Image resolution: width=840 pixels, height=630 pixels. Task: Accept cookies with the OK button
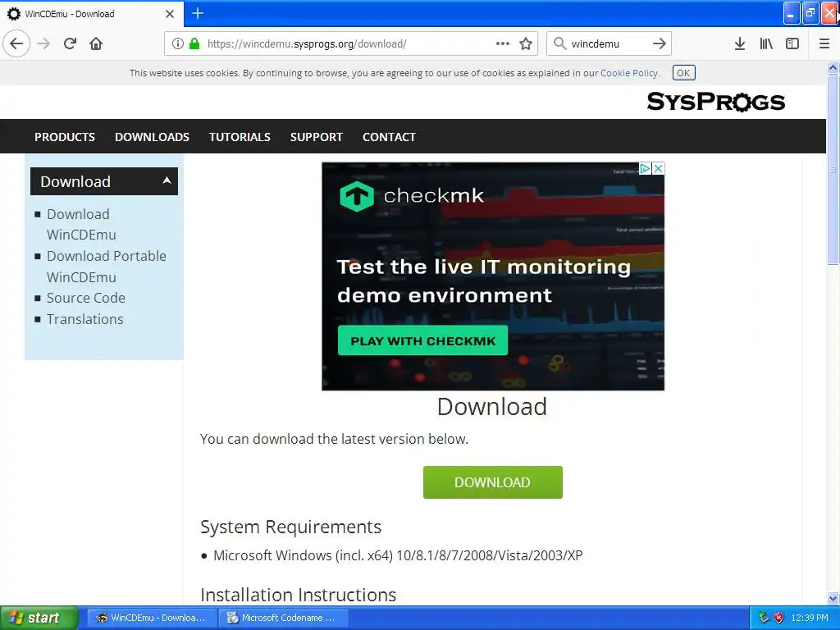[x=683, y=73]
